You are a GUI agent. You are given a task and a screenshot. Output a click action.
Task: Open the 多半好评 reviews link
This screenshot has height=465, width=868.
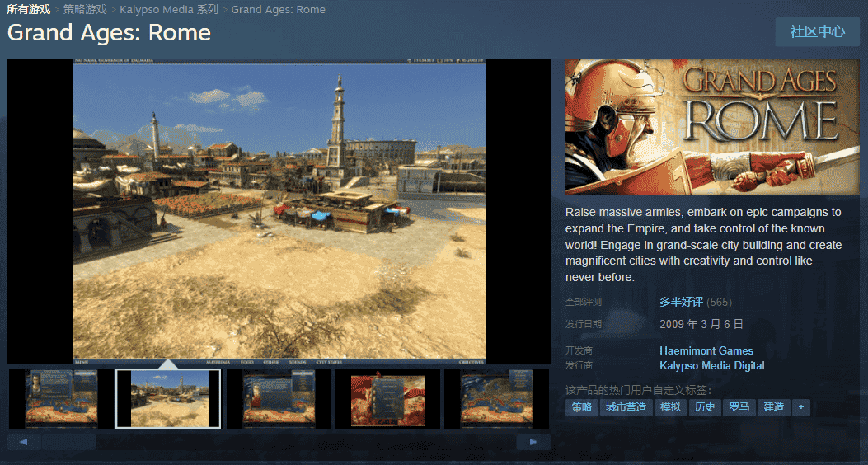coord(681,303)
